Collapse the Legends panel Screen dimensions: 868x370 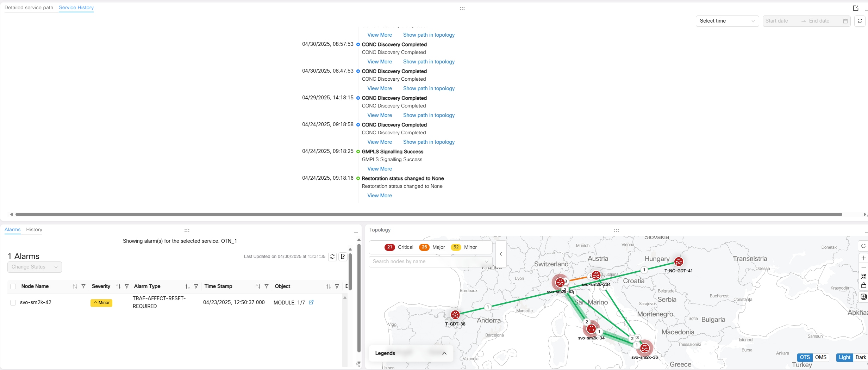(x=444, y=353)
